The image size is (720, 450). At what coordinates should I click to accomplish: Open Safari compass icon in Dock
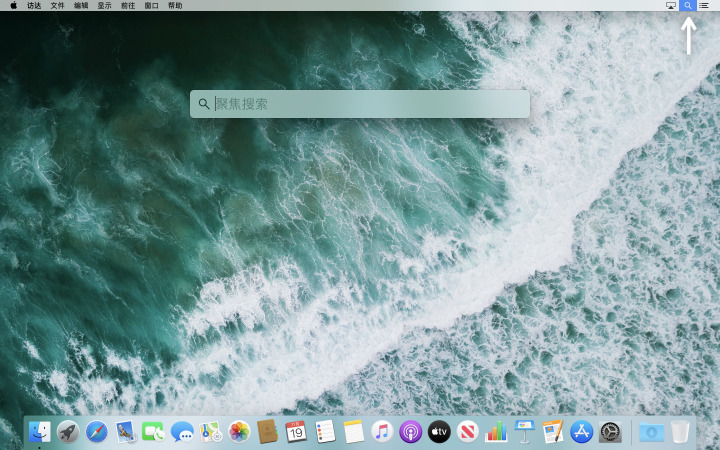[x=97, y=432]
